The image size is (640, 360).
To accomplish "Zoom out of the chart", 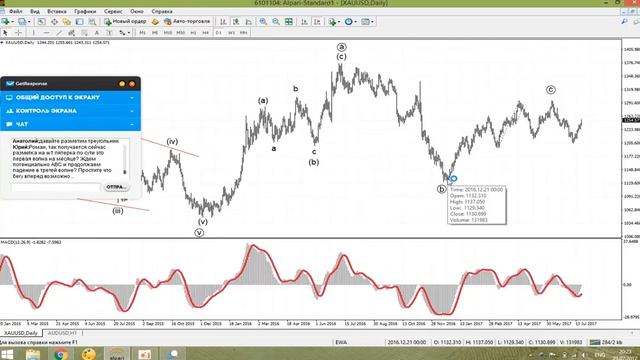I will click(x=276, y=22).
